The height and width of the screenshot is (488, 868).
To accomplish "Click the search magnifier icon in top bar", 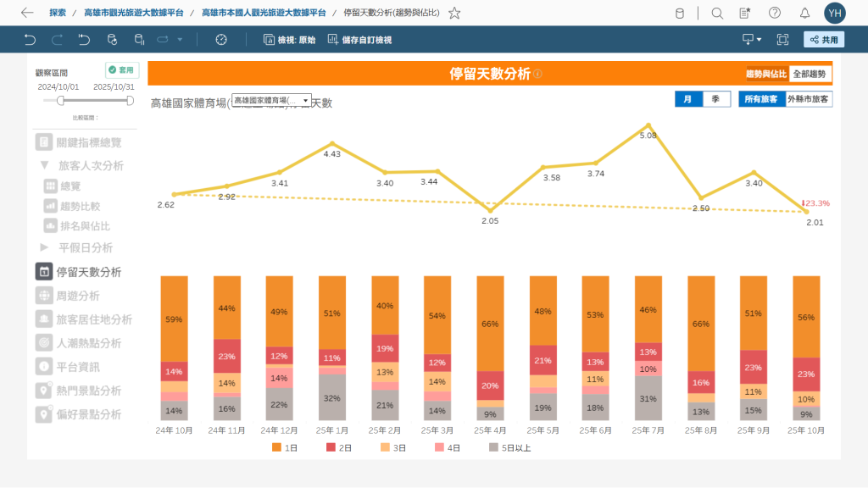I will (717, 13).
